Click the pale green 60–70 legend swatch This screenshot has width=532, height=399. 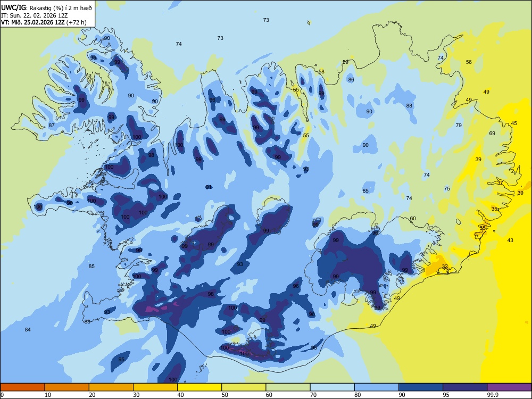click(288, 387)
